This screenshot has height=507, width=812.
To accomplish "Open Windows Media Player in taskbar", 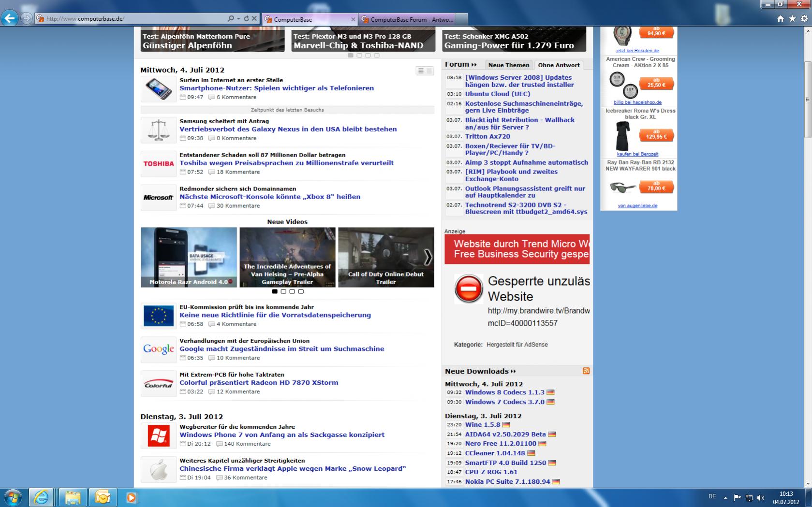I will click(132, 497).
